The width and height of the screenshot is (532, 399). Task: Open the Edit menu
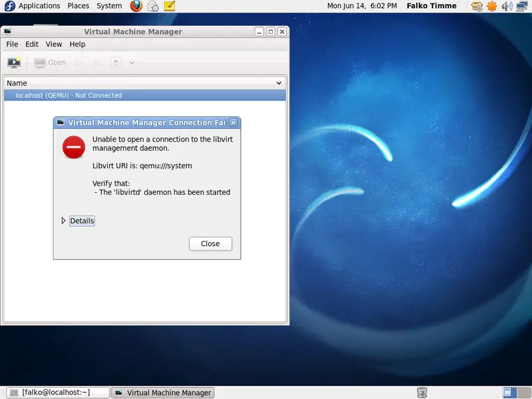click(x=32, y=44)
